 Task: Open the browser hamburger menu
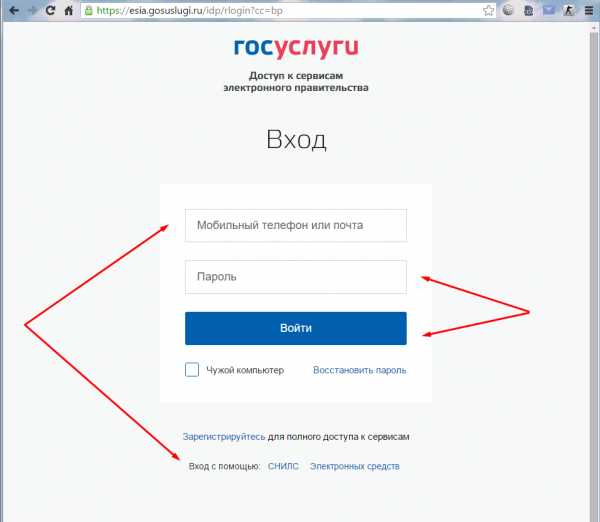[589, 10]
